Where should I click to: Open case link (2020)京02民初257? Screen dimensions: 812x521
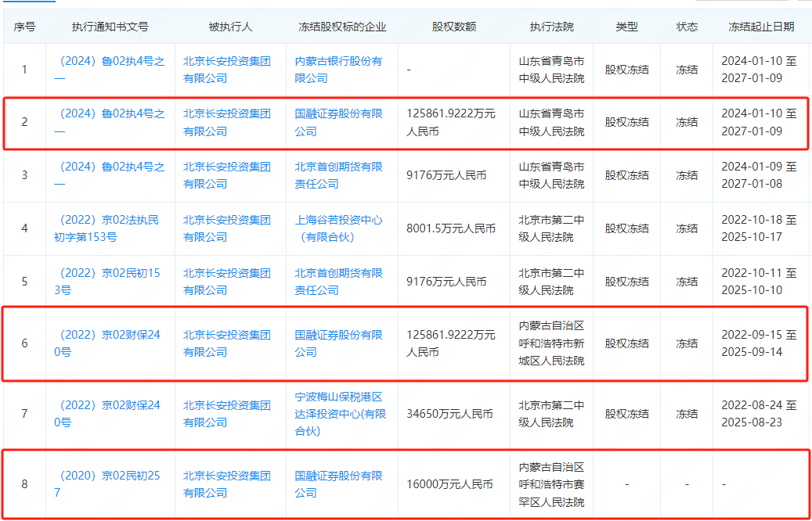coord(107,484)
